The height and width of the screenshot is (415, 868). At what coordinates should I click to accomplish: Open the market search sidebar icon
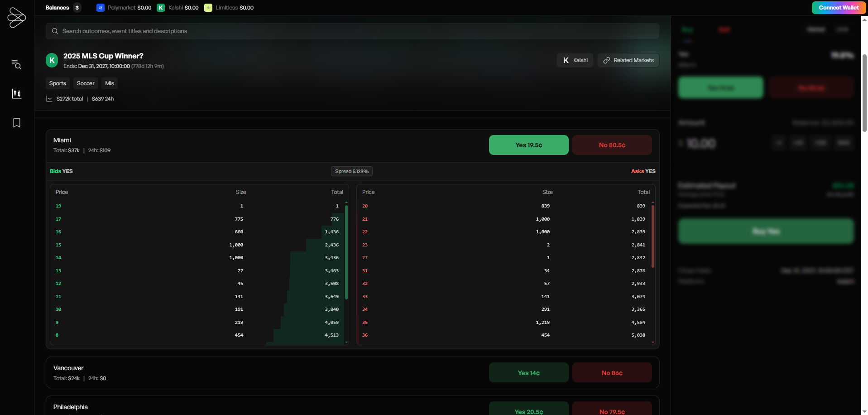[x=17, y=65]
